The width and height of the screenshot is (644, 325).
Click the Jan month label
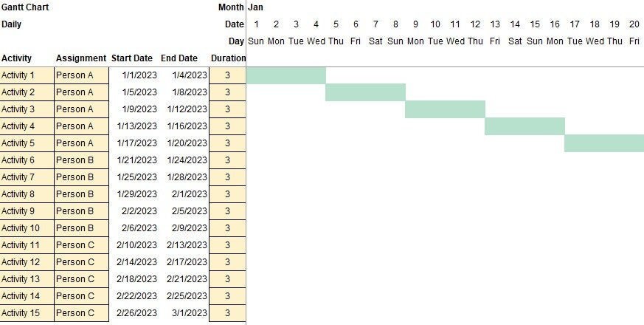(255, 7)
